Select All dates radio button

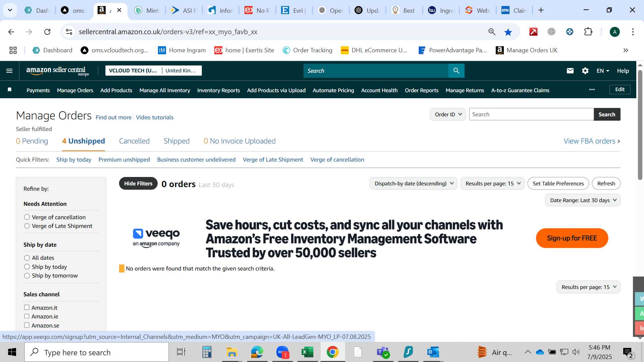pos(27,258)
